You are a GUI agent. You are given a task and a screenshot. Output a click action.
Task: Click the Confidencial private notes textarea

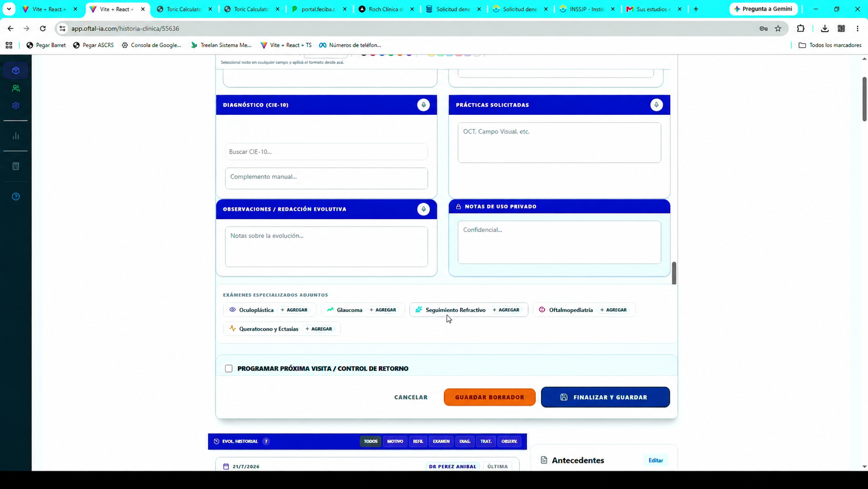coord(560,242)
